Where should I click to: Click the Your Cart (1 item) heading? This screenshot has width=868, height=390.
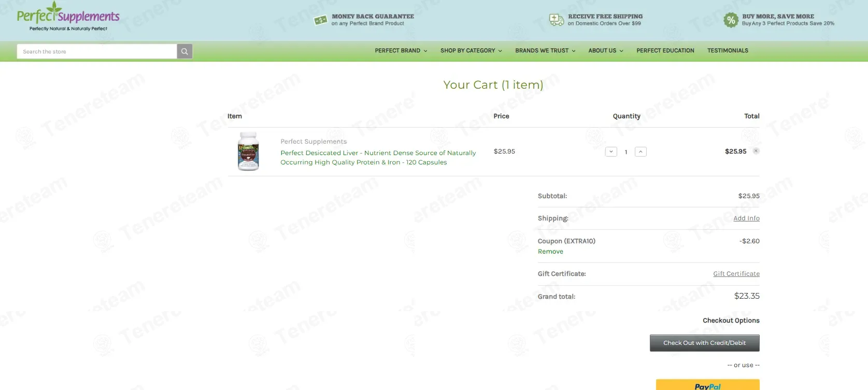coord(493,85)
